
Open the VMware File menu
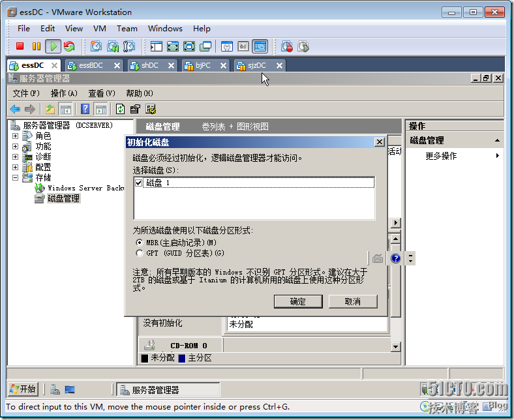23,29
